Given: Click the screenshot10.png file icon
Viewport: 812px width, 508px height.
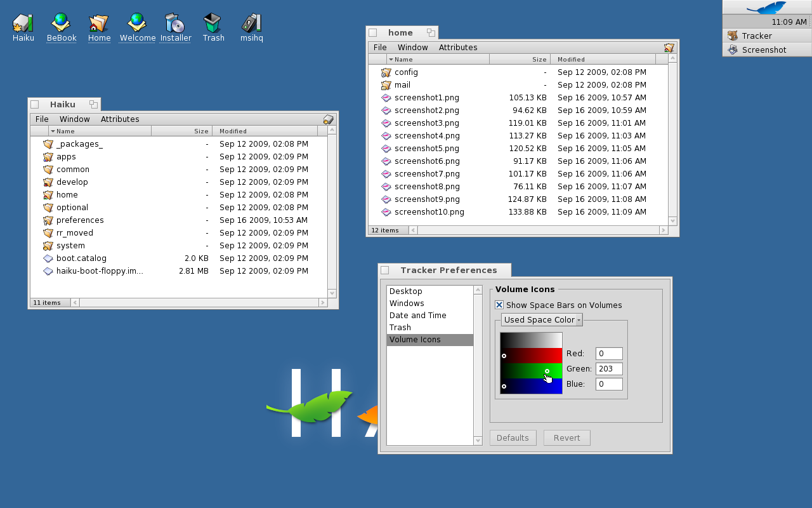Looking at the screenshot, I should (x=386, y=212).
